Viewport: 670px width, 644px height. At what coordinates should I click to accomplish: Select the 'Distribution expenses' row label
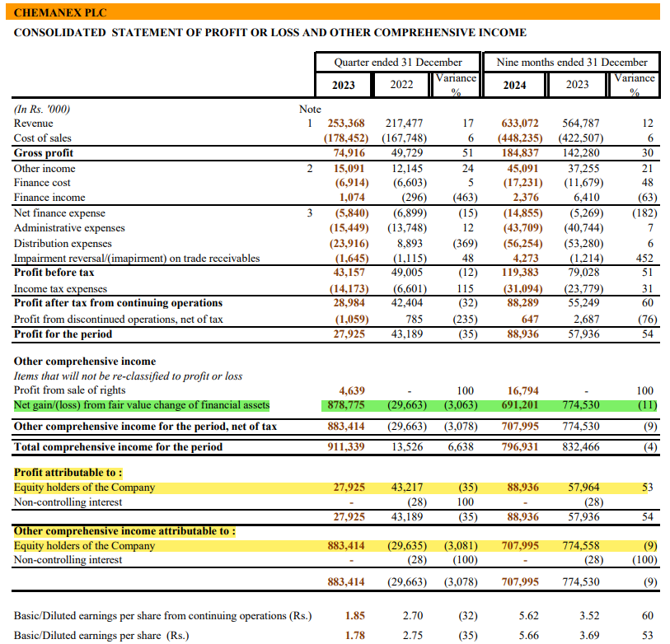[63, 244]
